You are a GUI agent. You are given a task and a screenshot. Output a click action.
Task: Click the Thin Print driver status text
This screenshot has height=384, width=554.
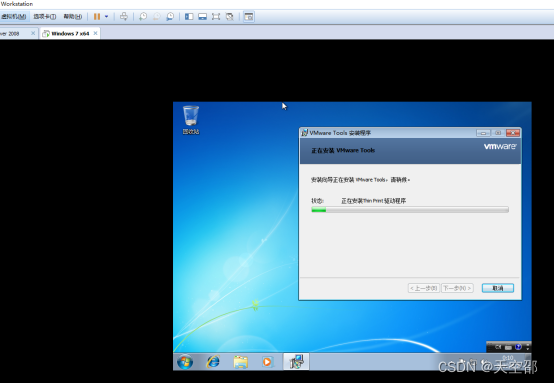(x=373, y=201)
